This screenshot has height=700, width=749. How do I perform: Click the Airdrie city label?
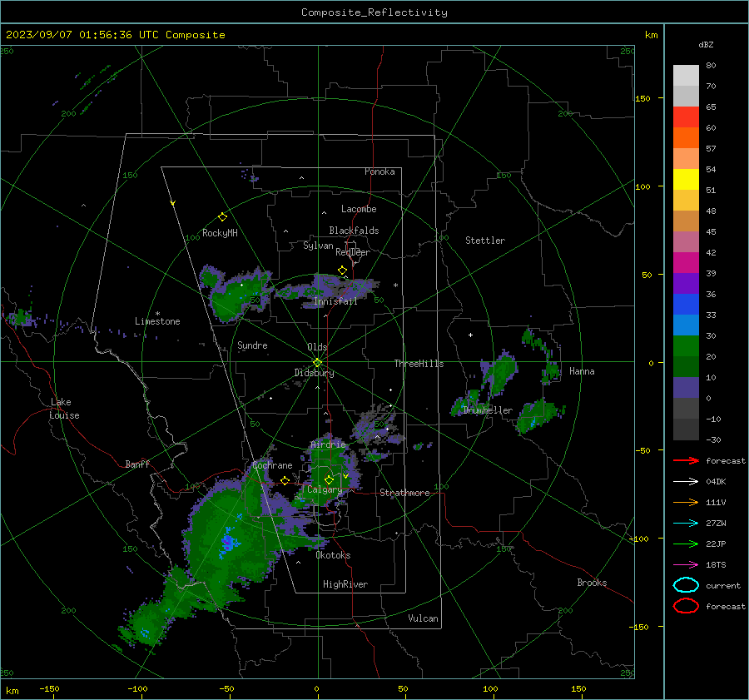(328, 444)
